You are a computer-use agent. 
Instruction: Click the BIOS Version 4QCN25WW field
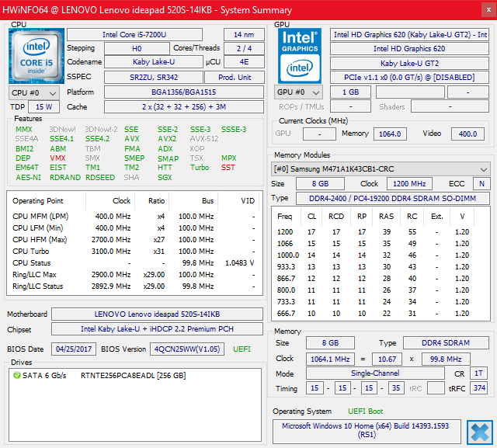pos(187,349)
